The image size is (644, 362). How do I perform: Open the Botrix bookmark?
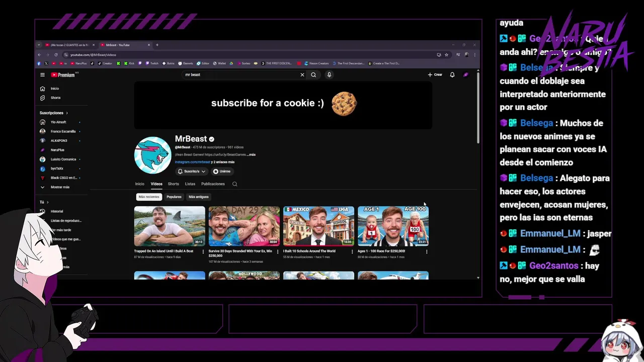click(169, 63)
